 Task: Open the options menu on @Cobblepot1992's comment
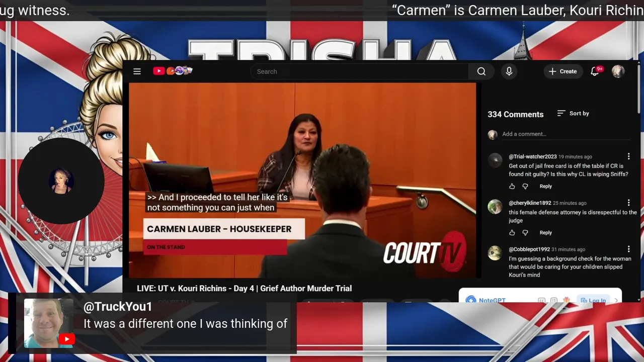coord(628,249)
